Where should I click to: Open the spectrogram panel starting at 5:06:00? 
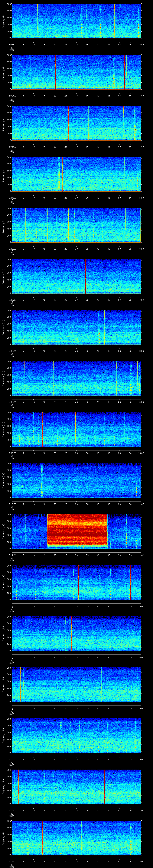(76, 276)
